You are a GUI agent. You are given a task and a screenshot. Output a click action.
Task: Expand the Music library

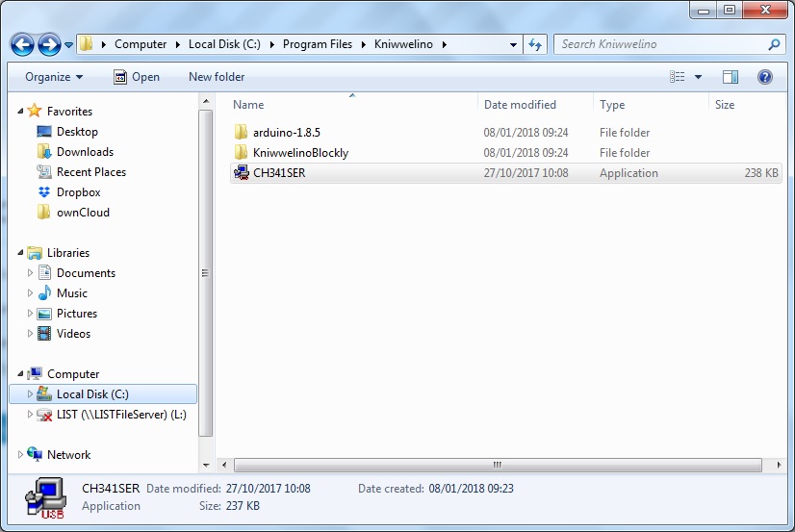click(30, 292)
